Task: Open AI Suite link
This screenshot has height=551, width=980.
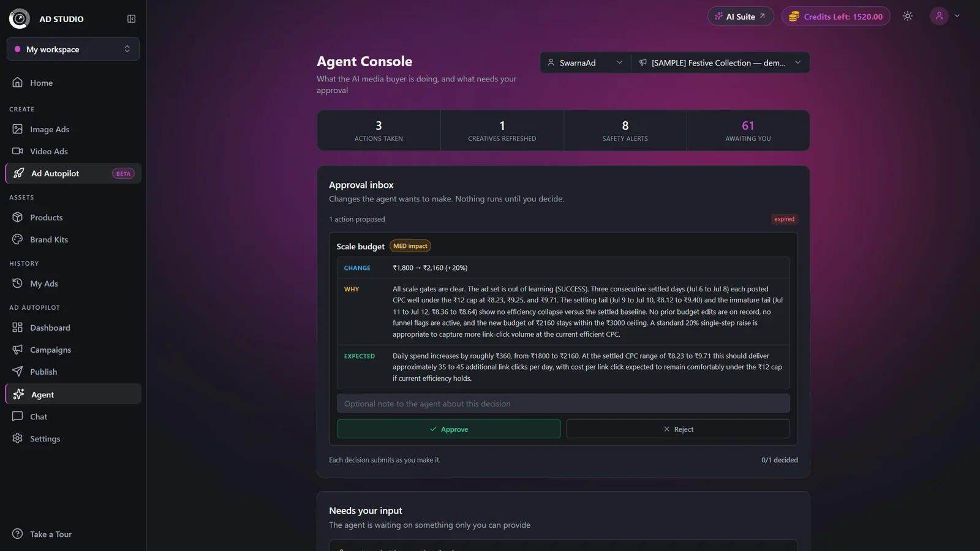Action: 741,17
